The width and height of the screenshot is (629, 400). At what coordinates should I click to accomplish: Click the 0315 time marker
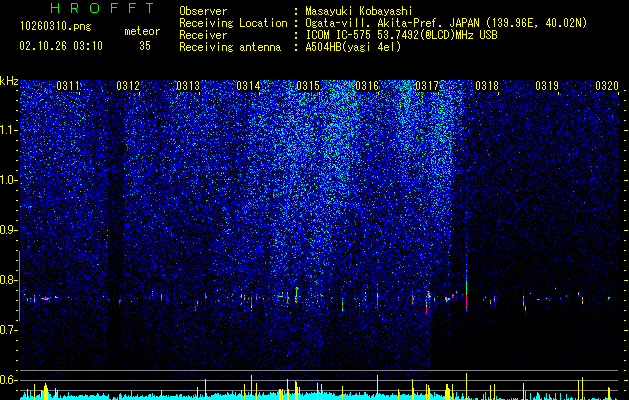click(308, 86)
